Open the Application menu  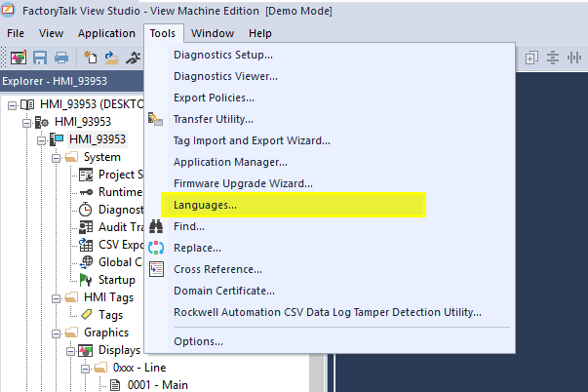tap(106, 33)
